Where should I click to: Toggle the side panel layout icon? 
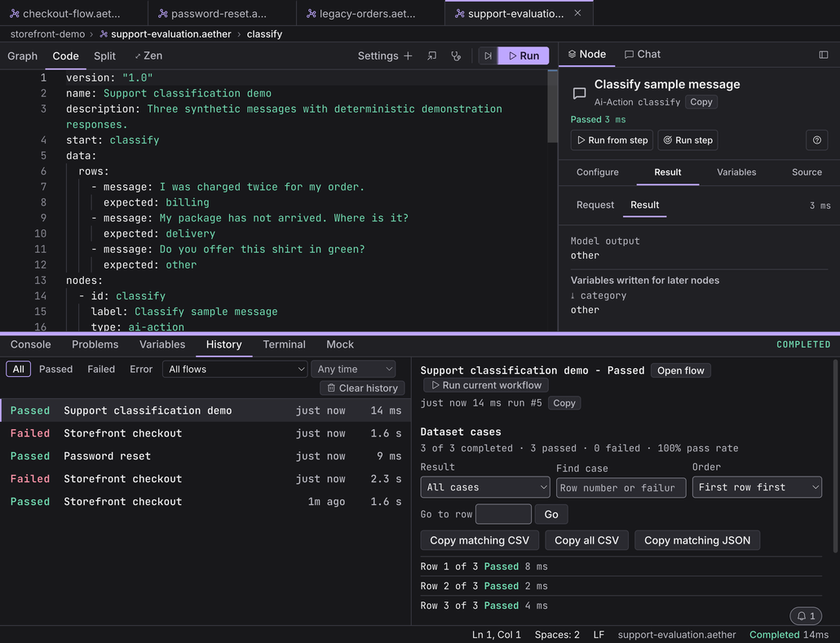point(824,55)
